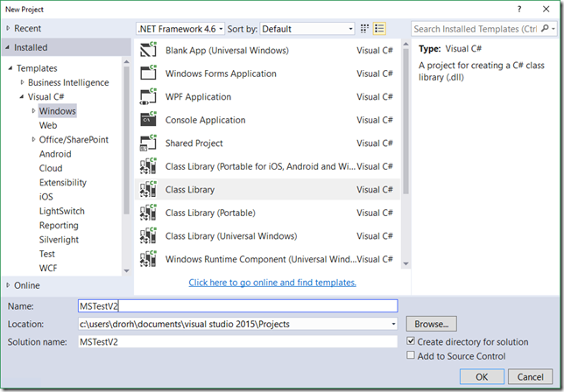The height and width of the screenshot is (392, 564).
Task: Click the Browse... button
Action: [431, 324]
